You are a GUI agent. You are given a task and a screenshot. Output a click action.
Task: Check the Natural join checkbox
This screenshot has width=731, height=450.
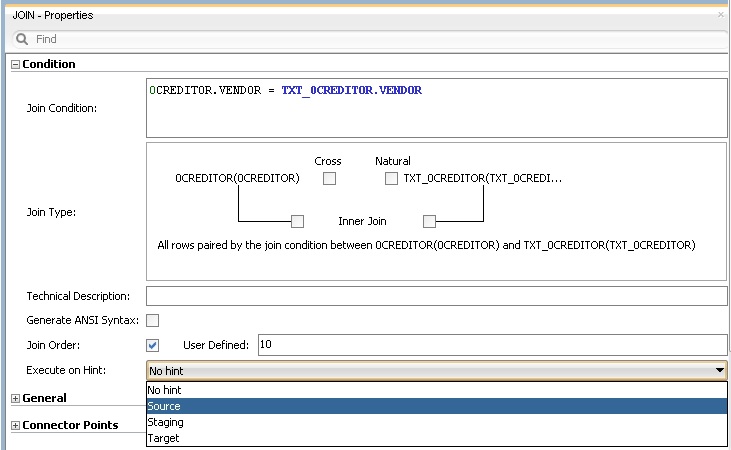391,179
